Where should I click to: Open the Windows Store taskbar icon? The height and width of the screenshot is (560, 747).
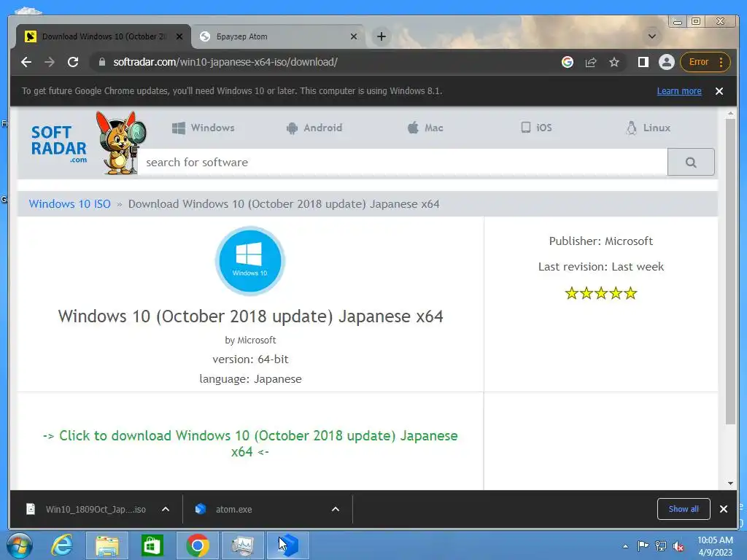(152, 545)
